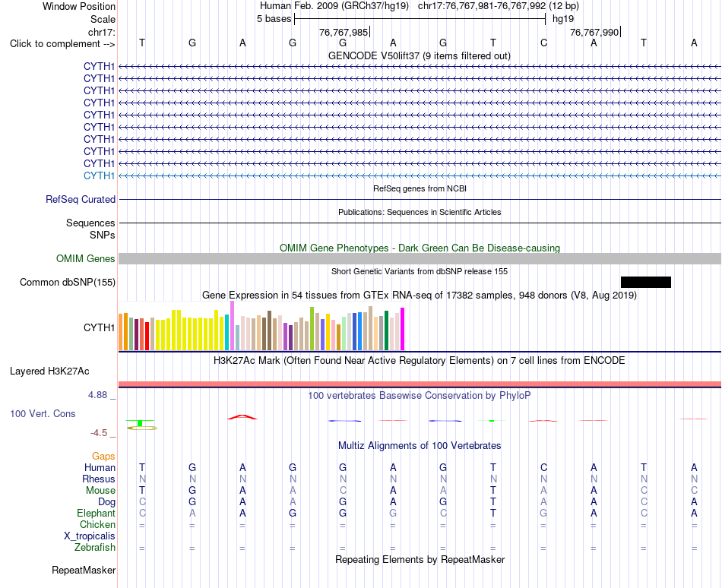Click the C base in the complement row
The image size is (722, 588).
coord(543,43)
